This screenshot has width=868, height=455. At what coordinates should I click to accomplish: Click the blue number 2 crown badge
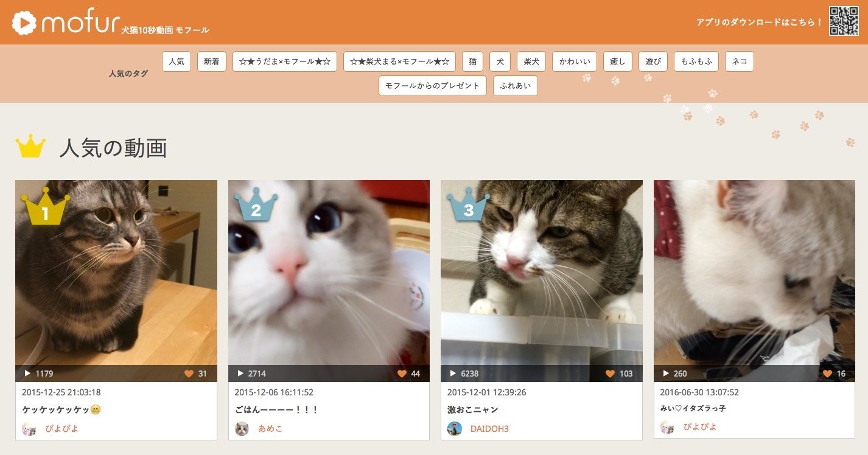click(256, 204)
